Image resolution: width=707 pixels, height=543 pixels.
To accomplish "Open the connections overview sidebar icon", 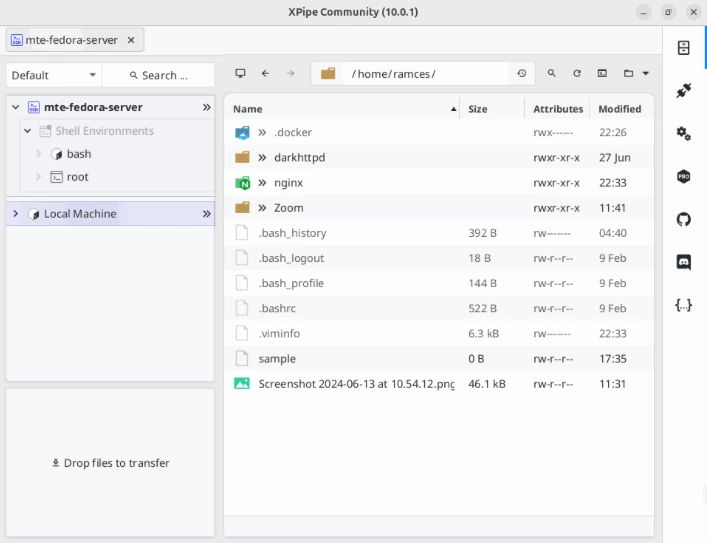I will (684, 47).
